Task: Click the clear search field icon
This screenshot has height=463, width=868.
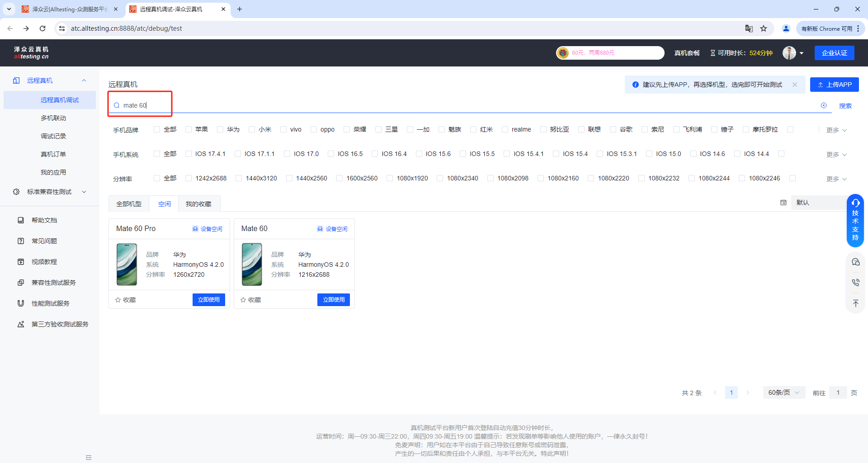Action: (824, 105)
